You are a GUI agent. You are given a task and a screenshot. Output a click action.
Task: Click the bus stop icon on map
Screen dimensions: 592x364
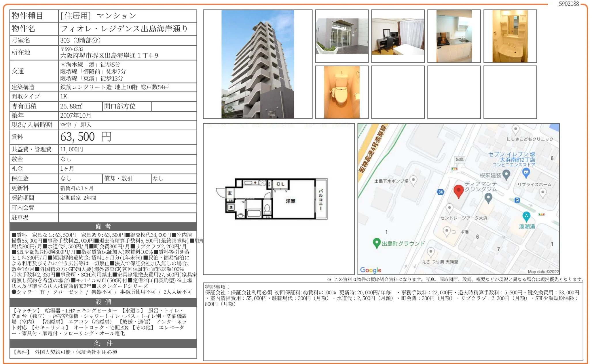(x=517, y=200)
